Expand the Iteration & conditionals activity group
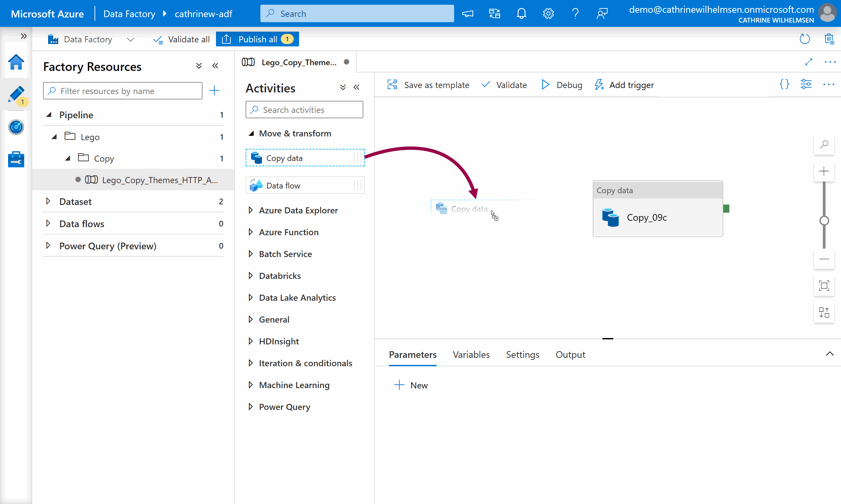 click(x=251, y=363)
